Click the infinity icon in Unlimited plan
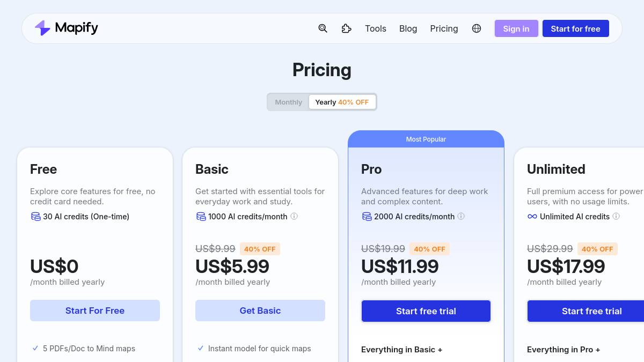Image resolution: width=644 pixels, height=362 pixels. (532, 217)
